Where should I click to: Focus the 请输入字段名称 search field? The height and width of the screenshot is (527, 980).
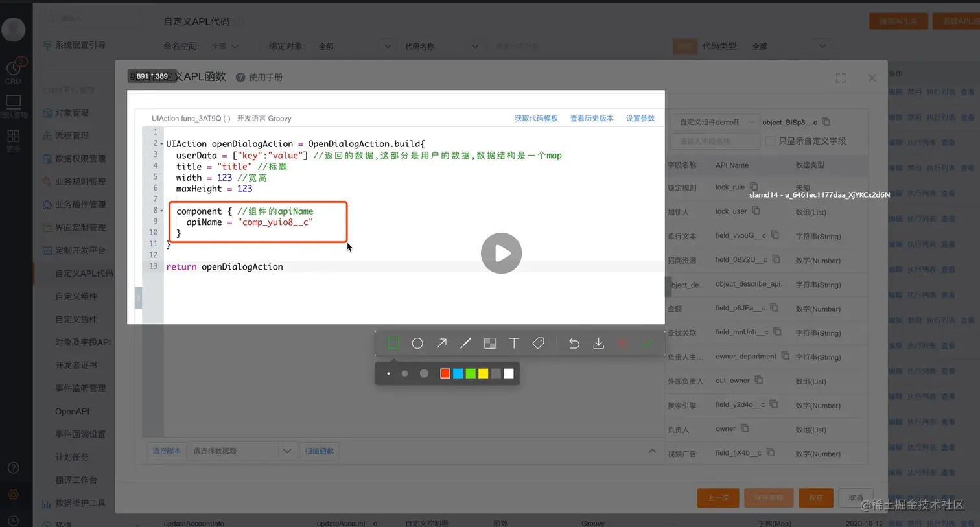point(716,141)
